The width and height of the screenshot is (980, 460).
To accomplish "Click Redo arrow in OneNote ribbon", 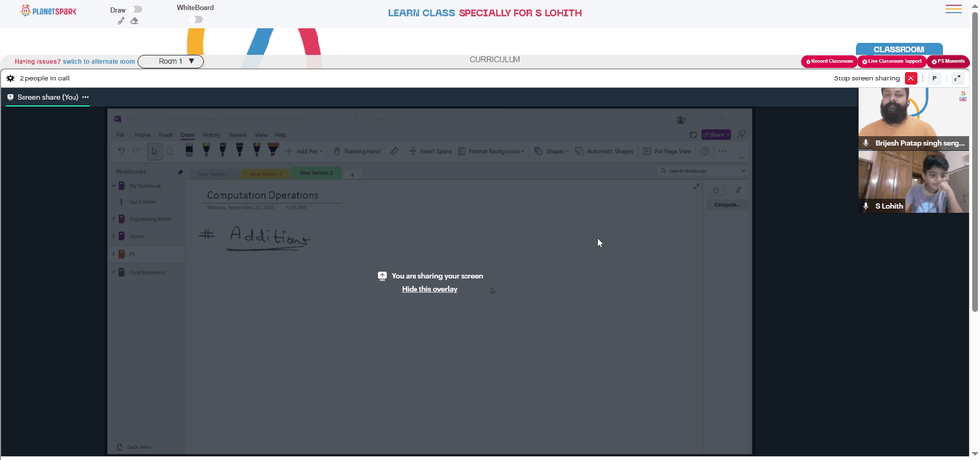I will [136, 151].
